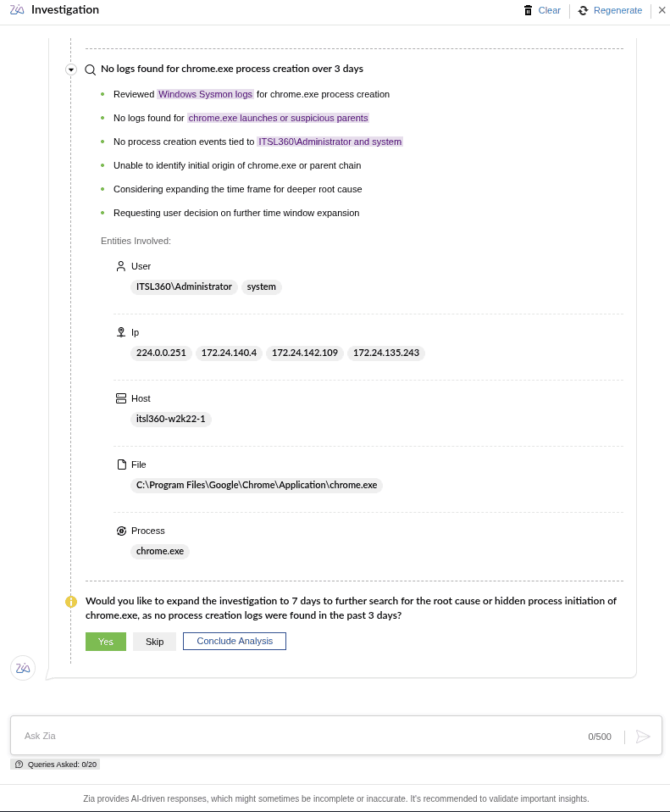Click Conclude Analysis button
This screenshot has width=670, height=812.
235,641
